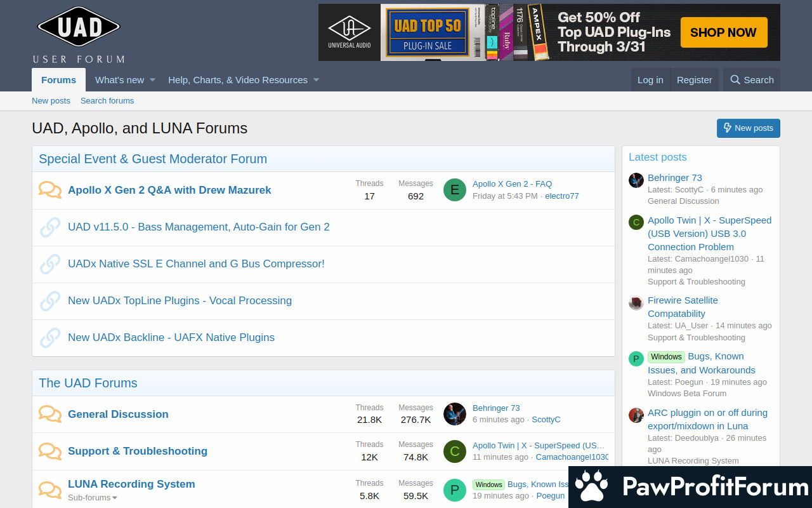Click link icon beside New UADx TopLine Plugins
This screenshot has width=812, height=508.
[x=50, y=300]
